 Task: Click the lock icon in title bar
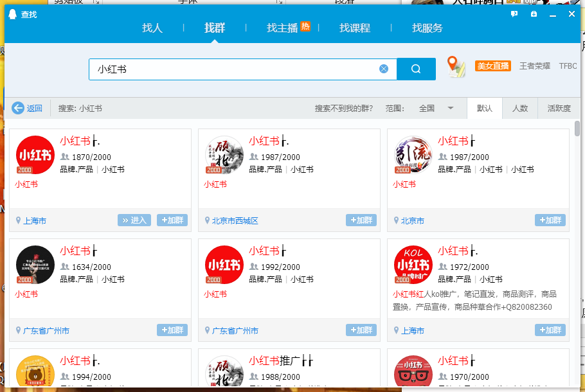(534, 14)
